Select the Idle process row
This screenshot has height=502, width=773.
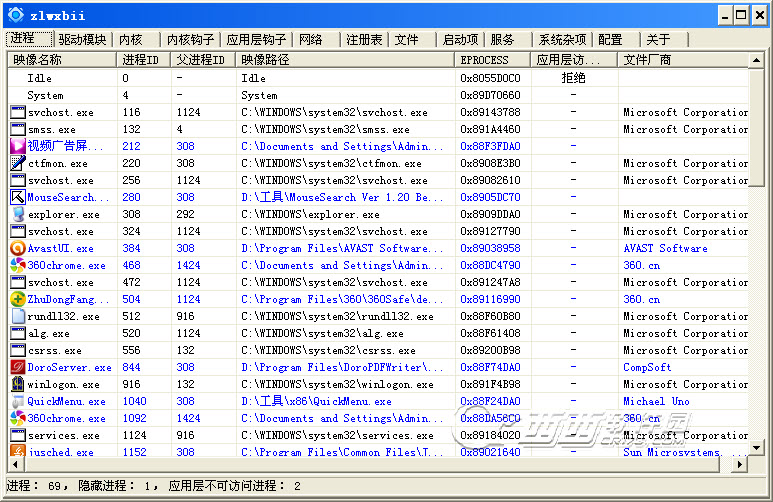pos(378,78)
